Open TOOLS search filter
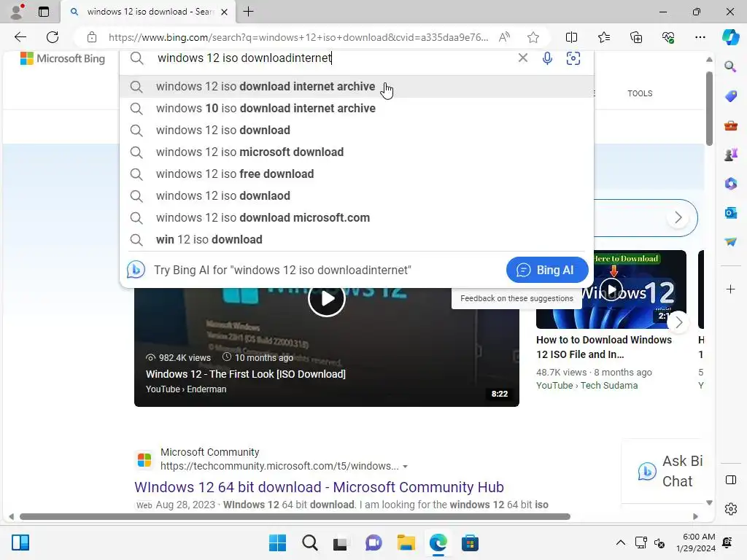Screen dimensions: 747x560 click(x=639, y=93)
